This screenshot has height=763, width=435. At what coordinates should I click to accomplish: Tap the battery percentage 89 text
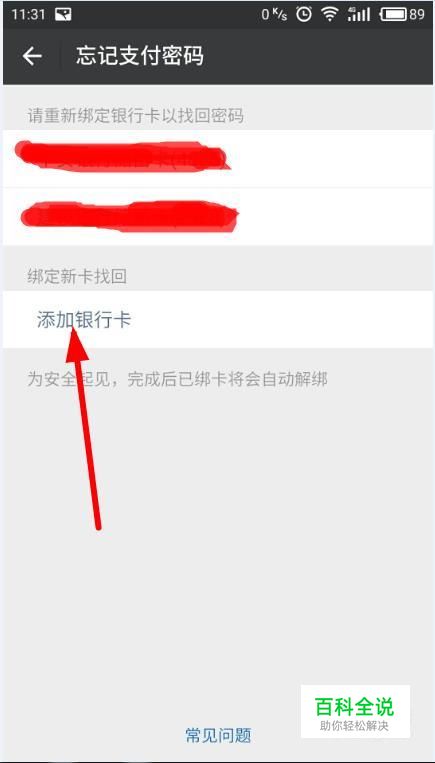pos(417,15)
